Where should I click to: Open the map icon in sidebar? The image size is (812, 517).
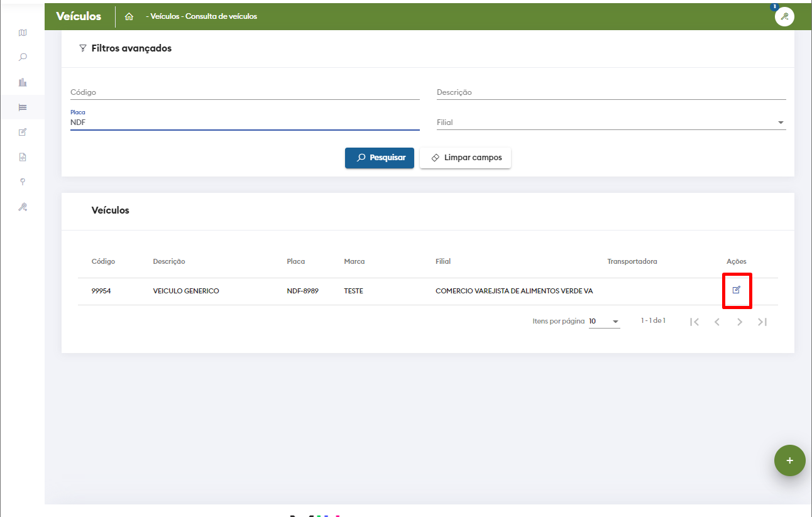(x=23, y=33)
